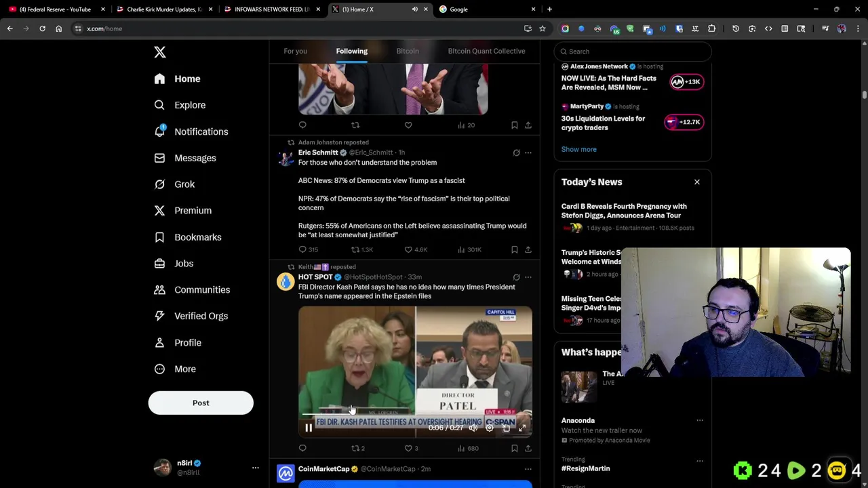This screenshot has height=488, width=868.
Task: Open a new browser tab
Action: (x=549, y=9)
